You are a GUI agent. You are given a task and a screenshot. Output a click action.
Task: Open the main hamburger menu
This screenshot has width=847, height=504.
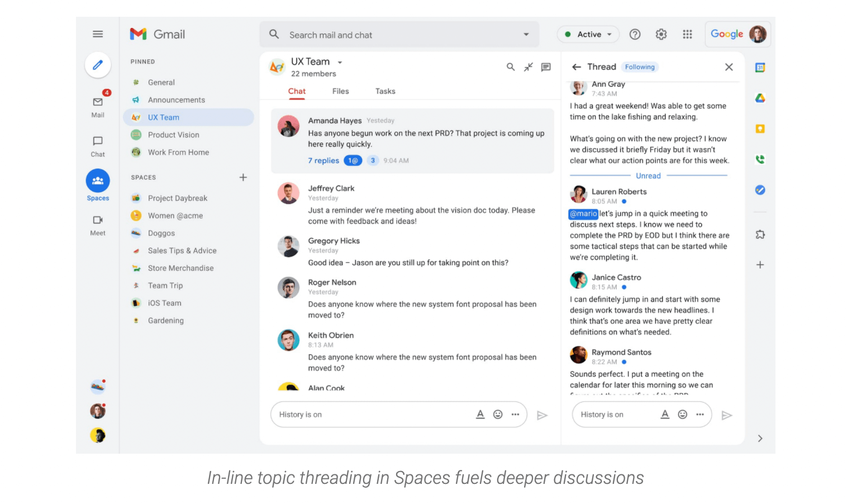(x=98, y=34)
